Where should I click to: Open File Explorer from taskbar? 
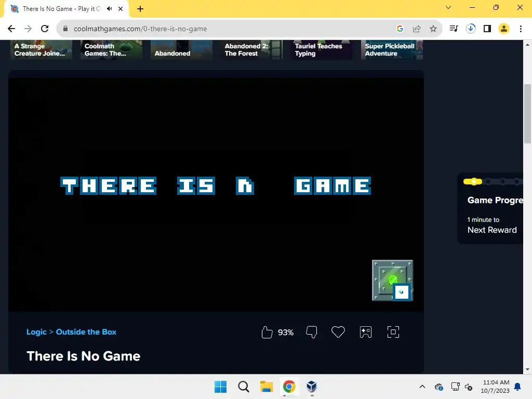coord(267,387)
